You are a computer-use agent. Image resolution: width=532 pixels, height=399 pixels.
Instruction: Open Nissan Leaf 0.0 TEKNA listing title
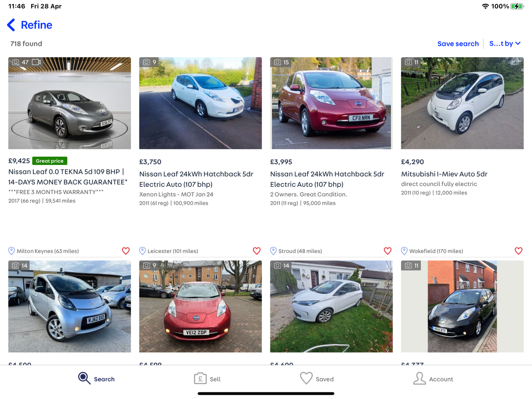click(x=68, y=177)
